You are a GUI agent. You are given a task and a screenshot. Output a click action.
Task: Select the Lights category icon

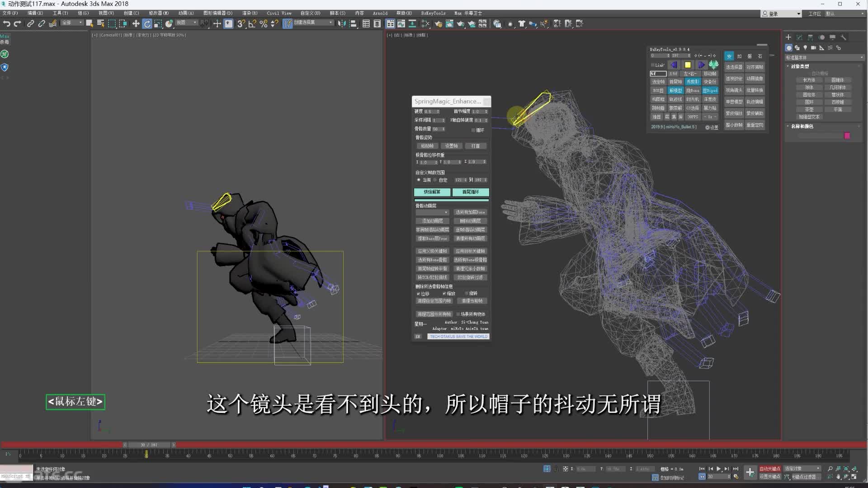[x=805, y=48]
